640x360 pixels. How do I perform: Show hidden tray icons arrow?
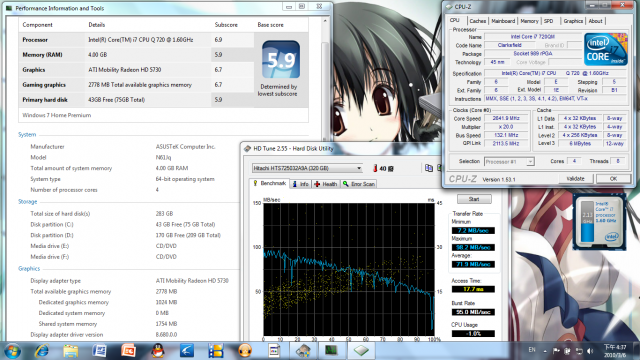[545, 351]
